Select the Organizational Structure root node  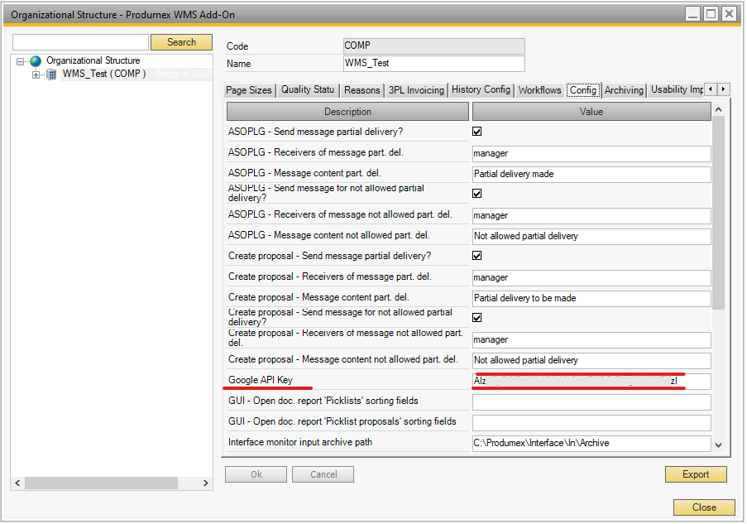click(93, 60)
